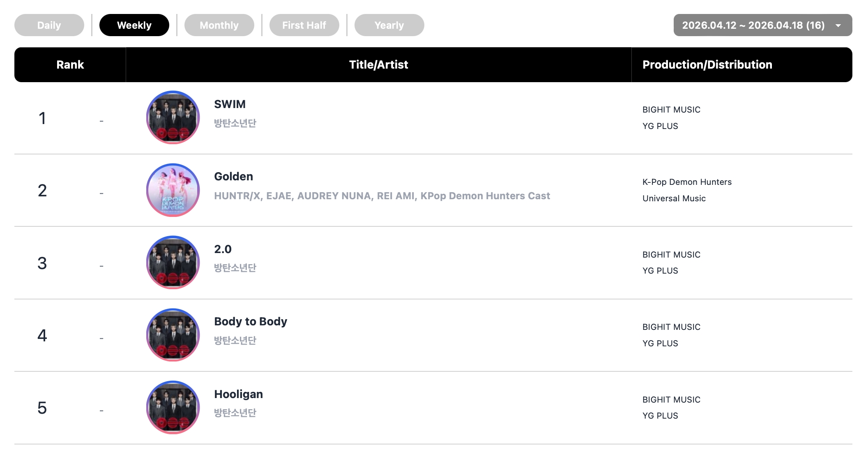Switch to the Yearly chart tab
The width and height of the screenshot is (868, 449).
coord(389,25)
